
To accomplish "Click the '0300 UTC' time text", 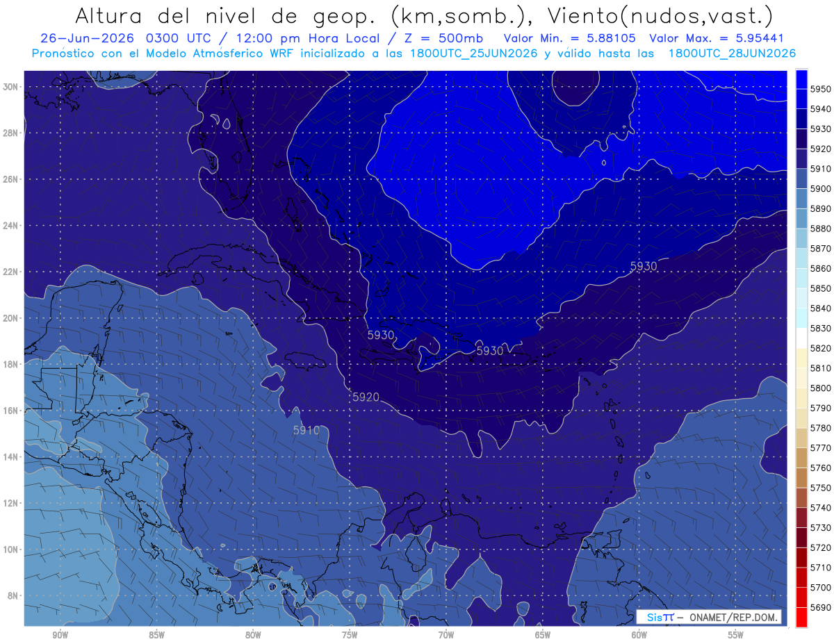I will tap(179, 38).
